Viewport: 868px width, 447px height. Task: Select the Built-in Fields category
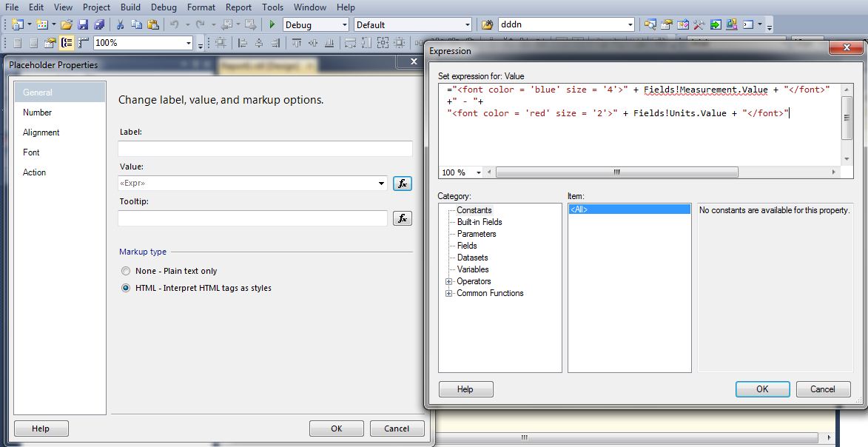(480, 222)
